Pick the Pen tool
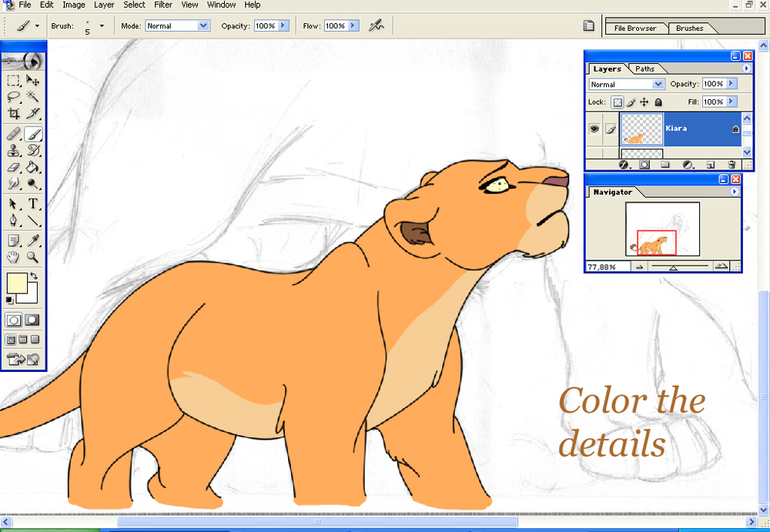The height and width of the screenshot is (532, 770). [x=14, y=220]
